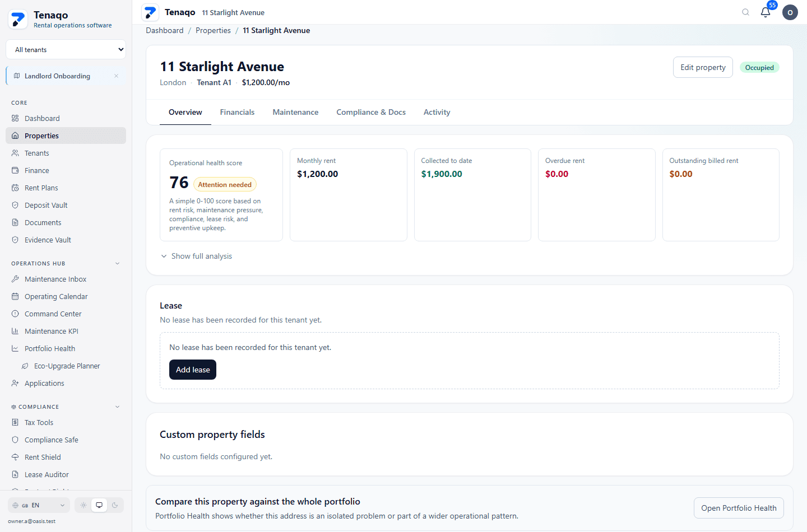Click the Operating Calendar icon
Viewport: 807px width, 532px height.
coord(15,296)
